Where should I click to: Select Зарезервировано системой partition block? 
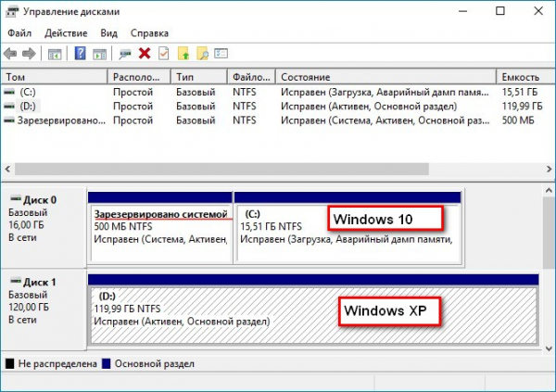(x=160, y=228)
